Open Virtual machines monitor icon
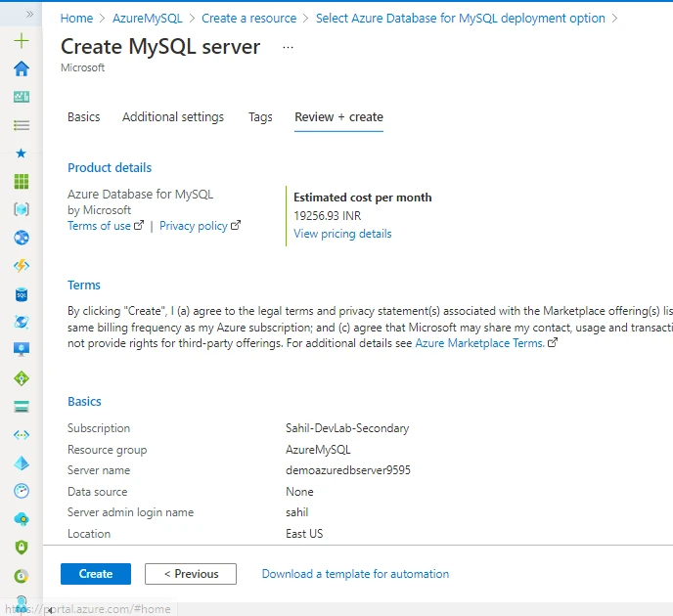 pos(22,350)
